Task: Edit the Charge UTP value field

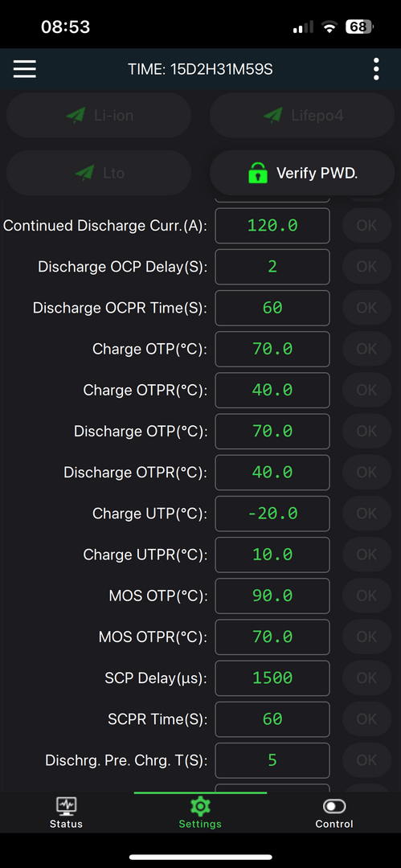Action: click(272, 514)
